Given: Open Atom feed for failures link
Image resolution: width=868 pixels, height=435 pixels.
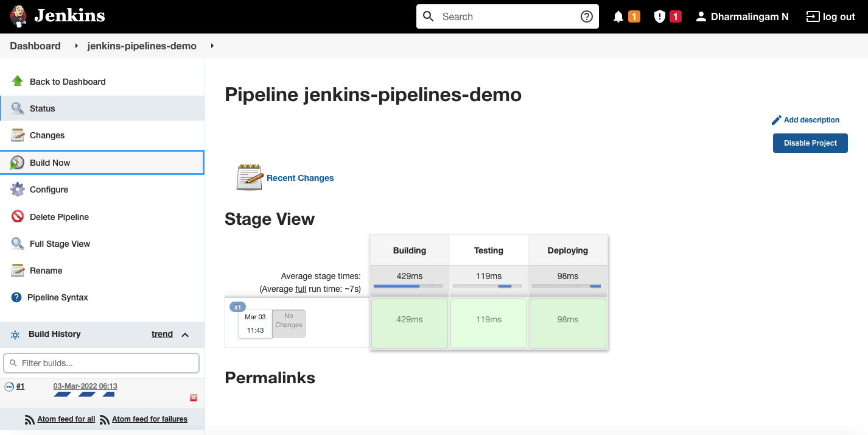Looking at the screenshot, I should click(x=150, y=419).
